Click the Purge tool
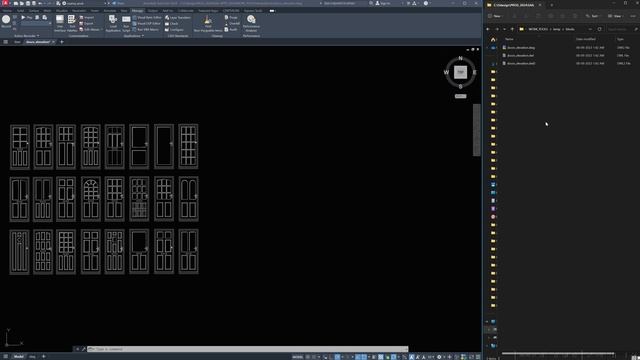The width and height of the screenshot is (640, 360). (x=231, y=18)
